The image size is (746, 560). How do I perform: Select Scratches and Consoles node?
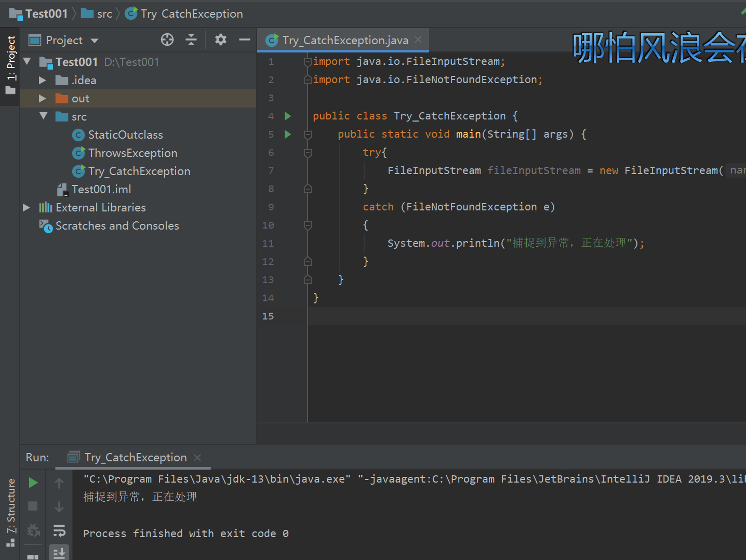pyautogui.click(x=117, y=226)
